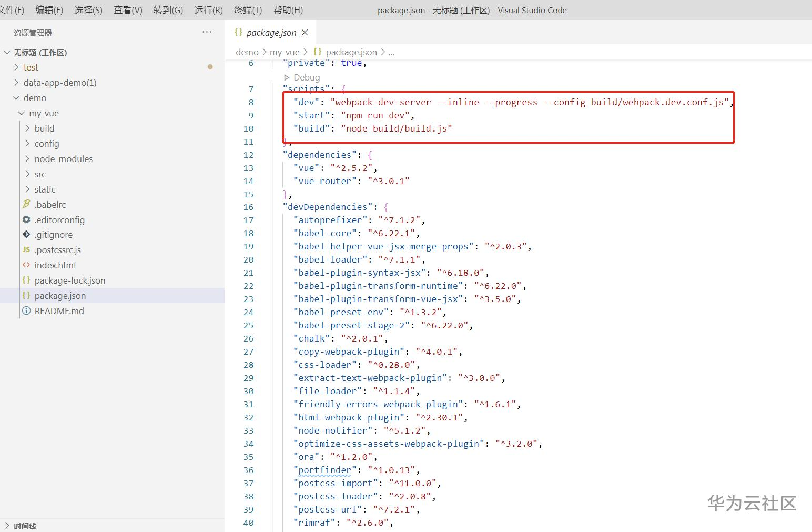
Task: Click the "node build/build.js" value
Action: [x=397, y=128]
